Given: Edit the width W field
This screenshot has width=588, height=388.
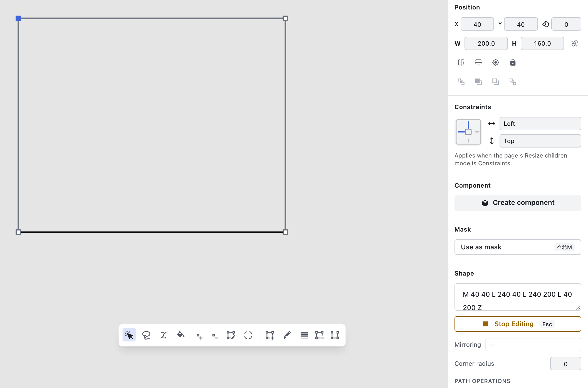Looking at the screenshot, I should click(486, 43).
